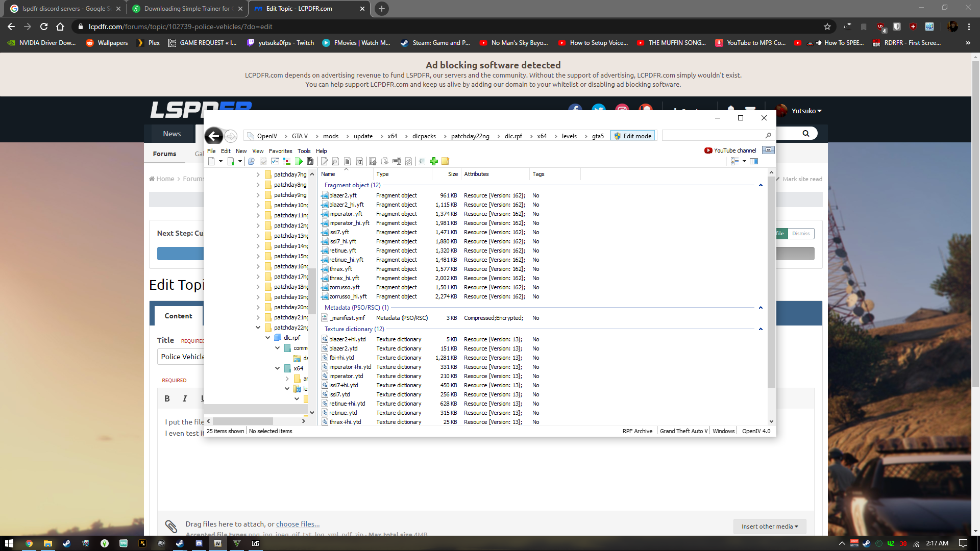Image resolution: width=980 pixels, height=551 pixels.
Task: Click OpenIV back arrow button
Action: (x=214, y=136)
